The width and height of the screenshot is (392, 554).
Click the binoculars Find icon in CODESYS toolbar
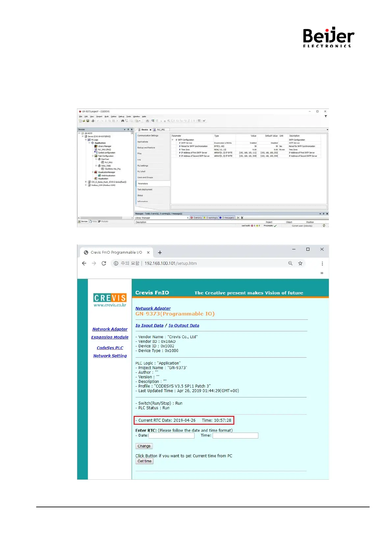tap(122, 121)
